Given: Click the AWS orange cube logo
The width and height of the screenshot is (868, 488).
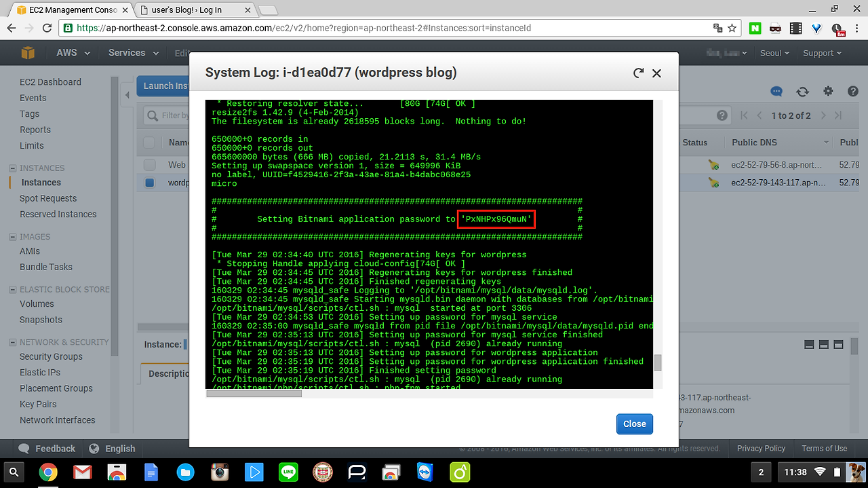Looking at the screenshot, I should coord(27,53).
